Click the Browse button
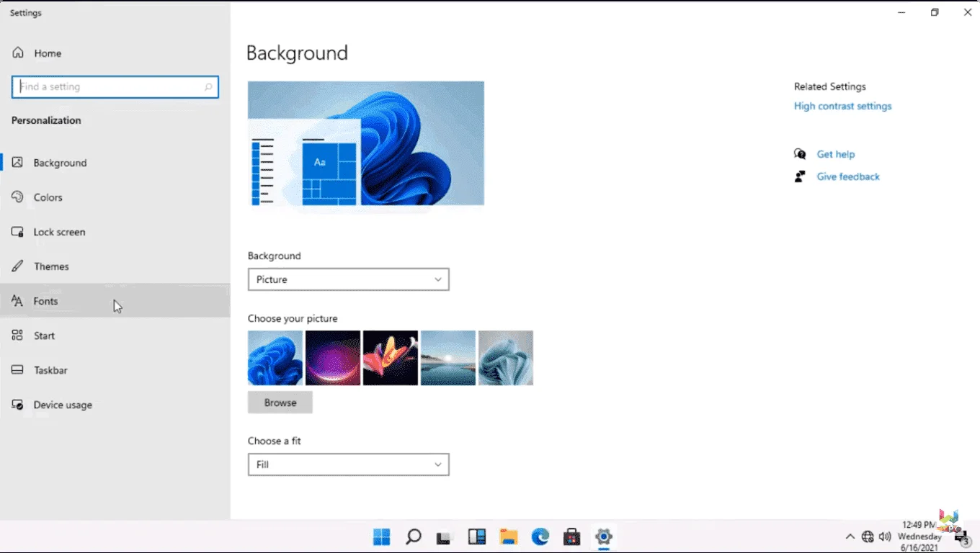The width and height of the screenshot is (980, 553). 280,403
